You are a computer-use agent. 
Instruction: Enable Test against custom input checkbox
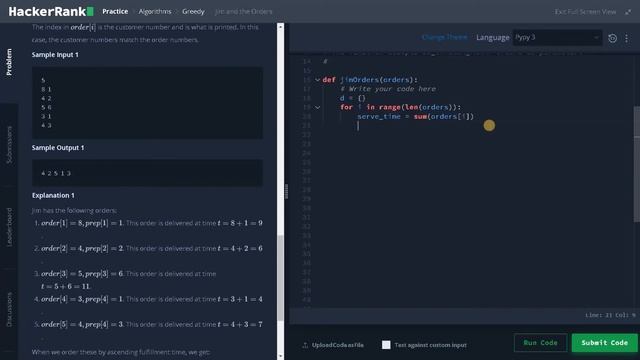[386, 345]
